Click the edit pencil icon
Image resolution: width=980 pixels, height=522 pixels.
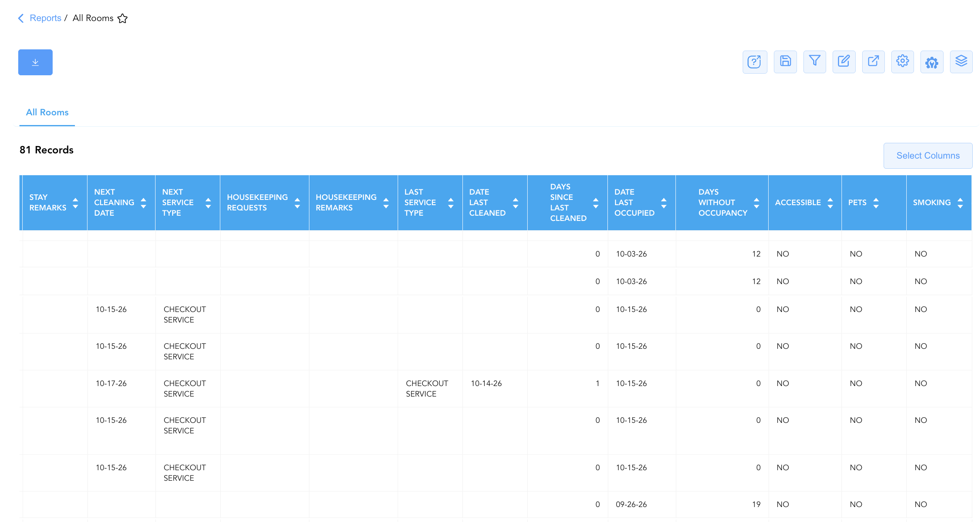pos(844,62)
